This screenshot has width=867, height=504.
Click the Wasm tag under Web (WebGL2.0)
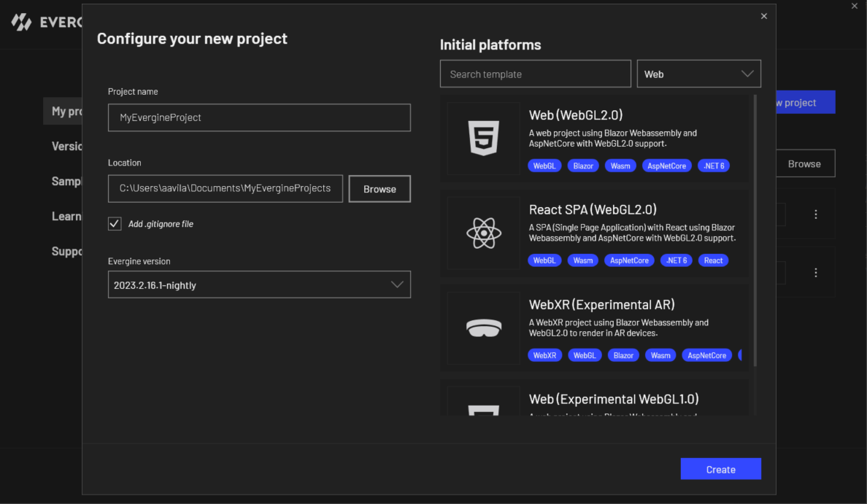pyautogui.click(x=620, y=166)
